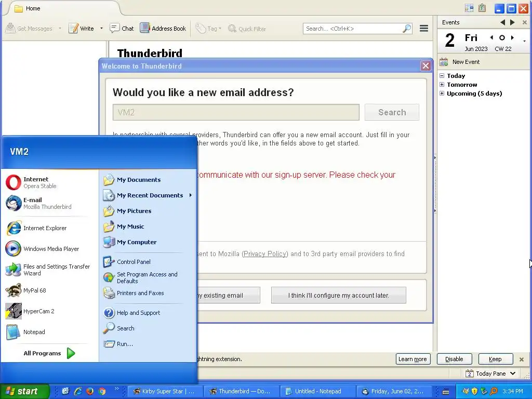The image size is (532, 399).
Task: Collapse the Today agenda section
Action: pos(442,76)
